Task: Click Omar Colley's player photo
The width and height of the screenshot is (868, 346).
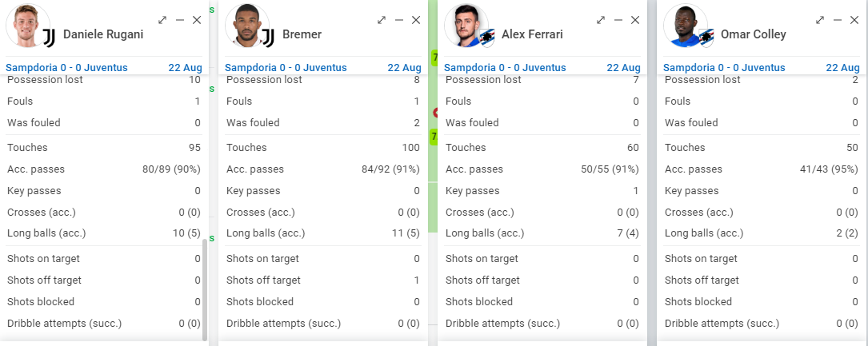Action: click(684, 26)
